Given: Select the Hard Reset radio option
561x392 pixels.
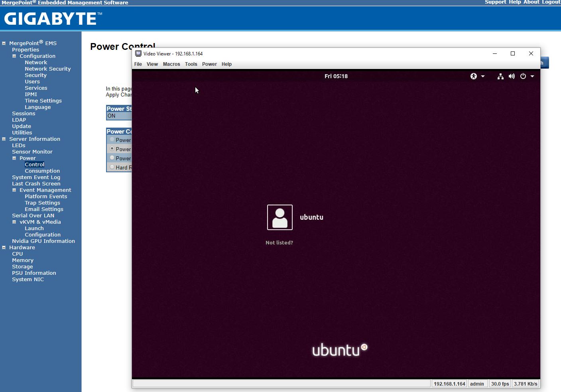Looking at the screenshot, I should tap(112, 167).
